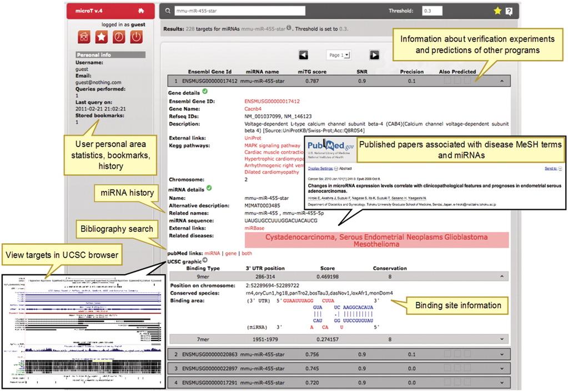Click the red house icon in sidebar

pyautogui.click(x=84, y=37)
